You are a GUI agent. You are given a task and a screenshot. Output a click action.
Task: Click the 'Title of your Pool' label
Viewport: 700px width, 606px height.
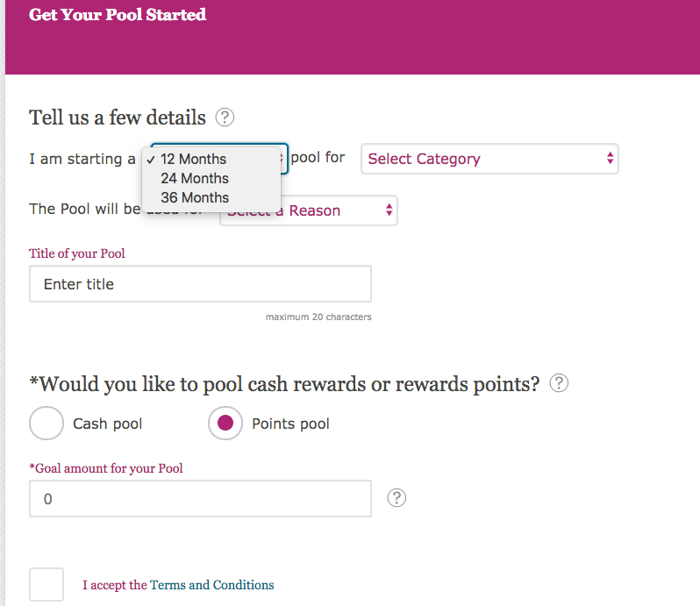tap(77, 253)
